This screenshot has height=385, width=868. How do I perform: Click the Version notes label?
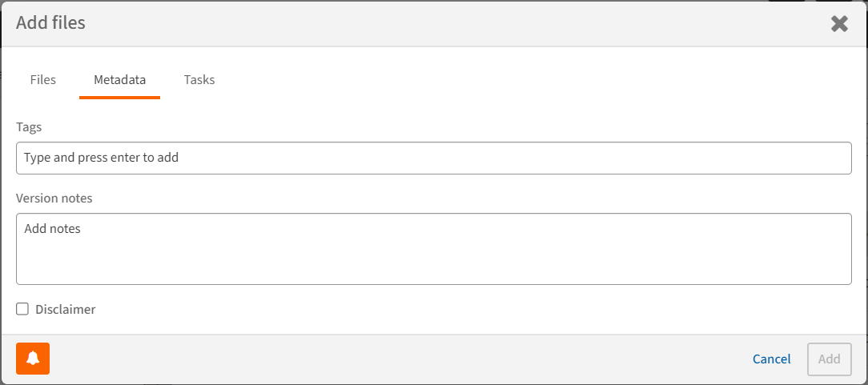tap(54, 198)
